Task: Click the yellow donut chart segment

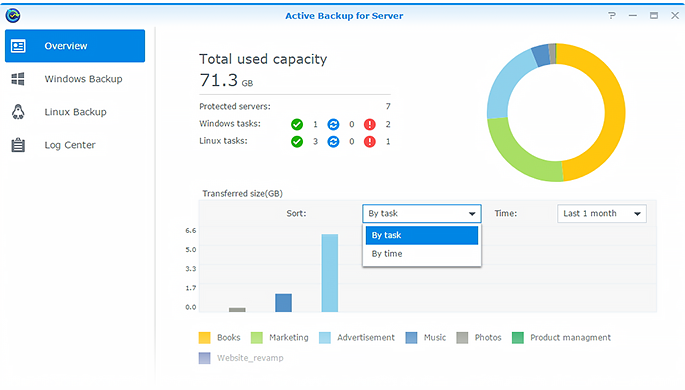Action: (x=615, y=109)
